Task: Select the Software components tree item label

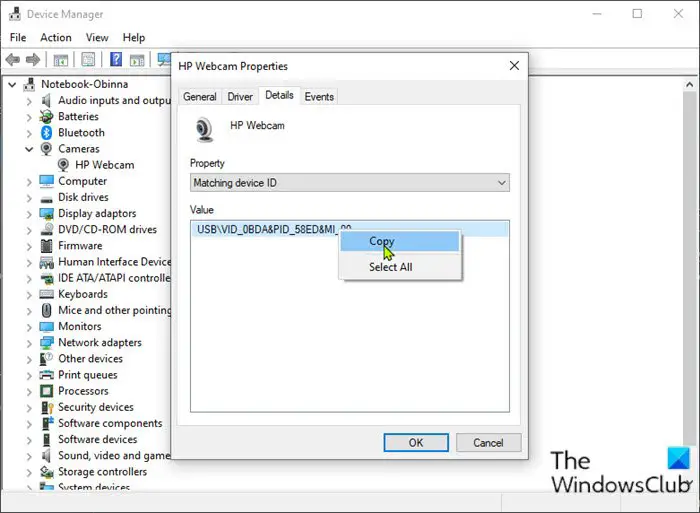Action: click(x=110, y=423)
